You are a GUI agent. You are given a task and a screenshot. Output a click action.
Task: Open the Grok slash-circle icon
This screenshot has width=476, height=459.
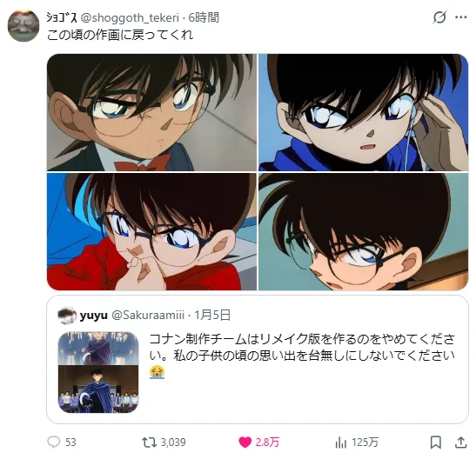coord(439,17)
